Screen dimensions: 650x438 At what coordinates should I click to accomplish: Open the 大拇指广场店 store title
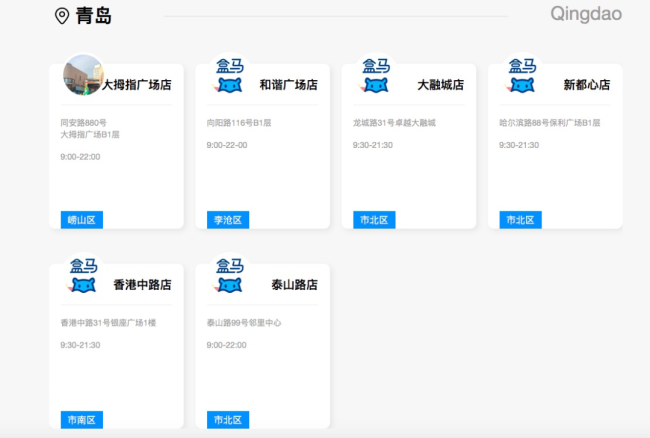(x=137, y=85)
